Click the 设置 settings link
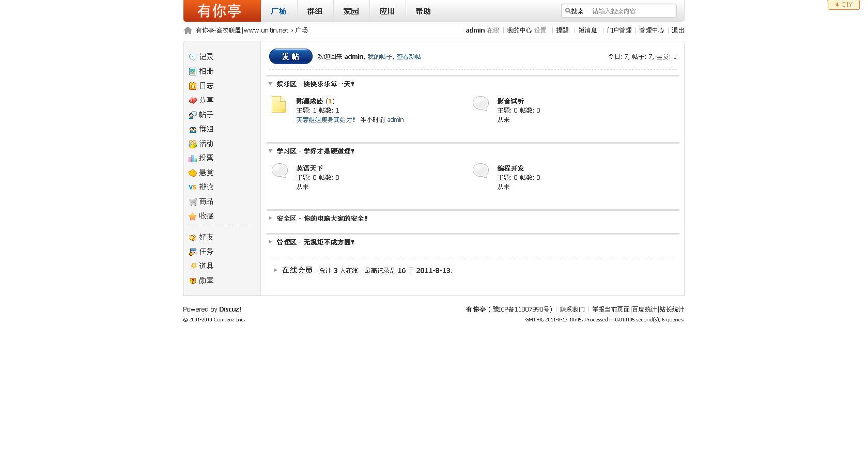This screenshot has width=868, height=465. tap(540, 30)
